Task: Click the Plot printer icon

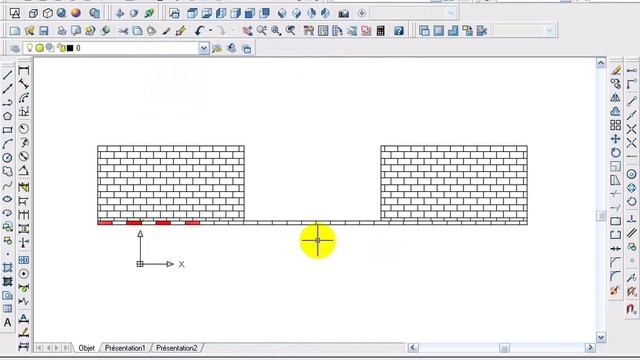Action: click(62, 31)
